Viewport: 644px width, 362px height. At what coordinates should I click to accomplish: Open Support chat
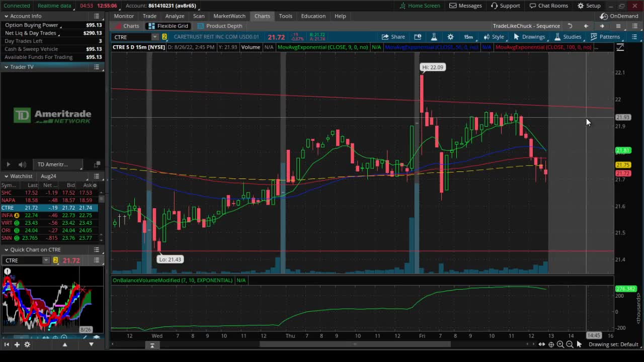pyautogui.click(x=505, y=6)
